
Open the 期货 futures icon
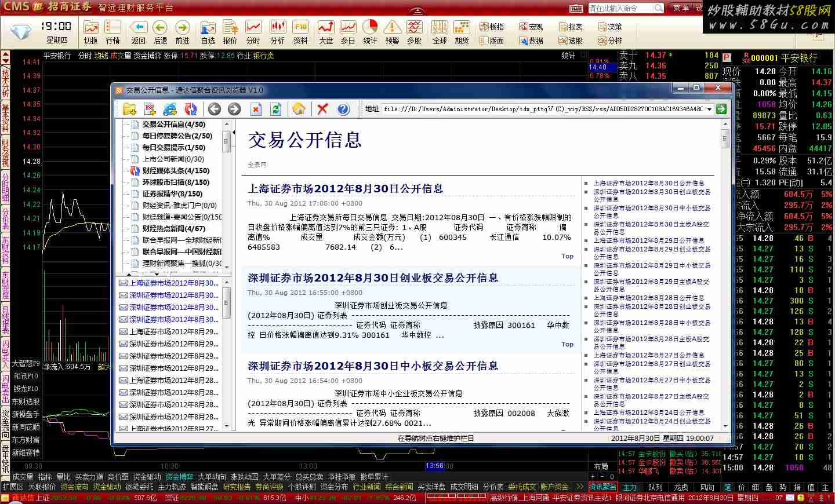462,32
